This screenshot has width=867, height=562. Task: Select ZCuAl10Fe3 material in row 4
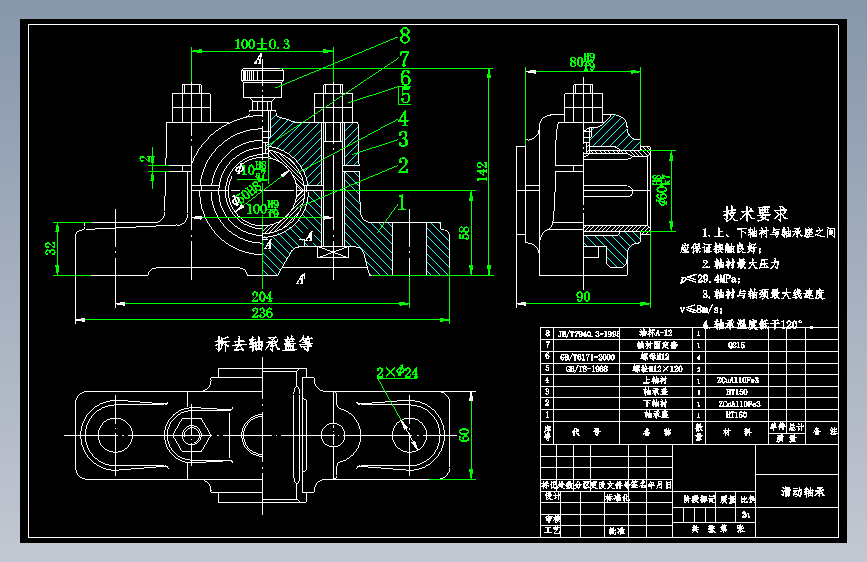pyautogui.click(x=738, y=381)
